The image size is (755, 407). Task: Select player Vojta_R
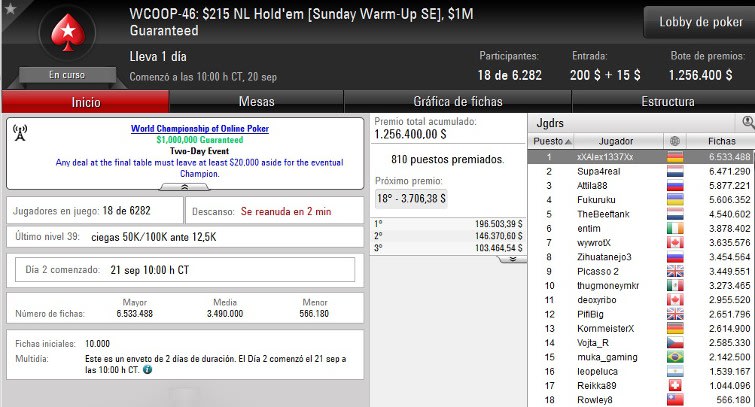point(641,342)
